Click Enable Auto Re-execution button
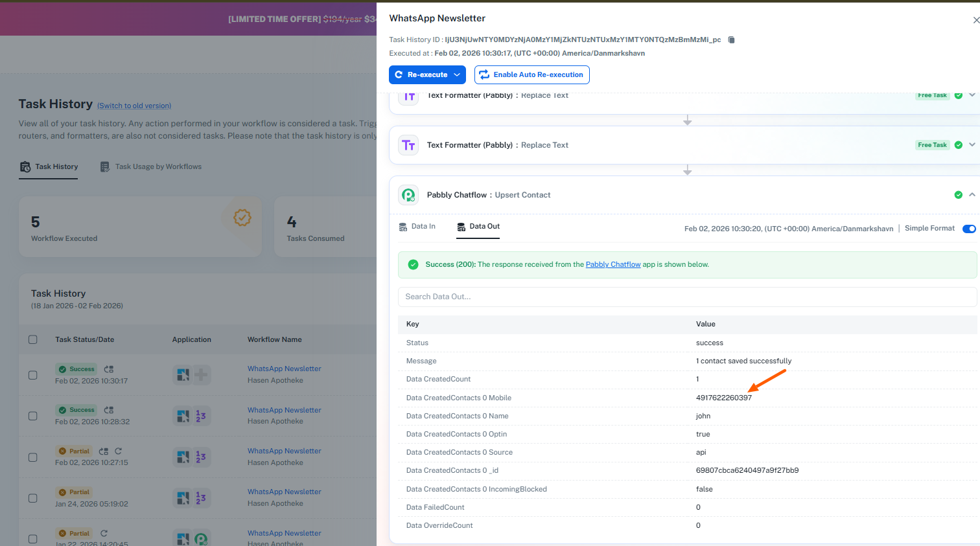Image resolution: width=980 pixels, height=546 pixels. 531,75
